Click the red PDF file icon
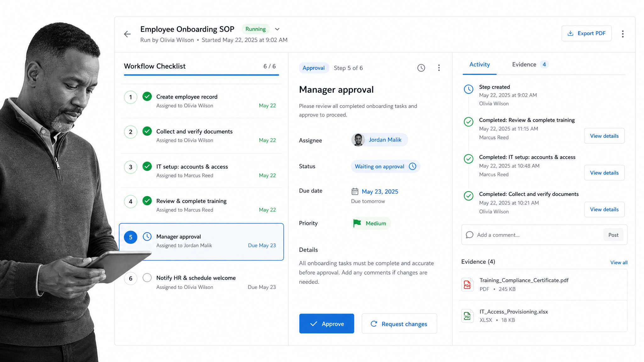Screen dimensions: 644x362 coord(467,284)
